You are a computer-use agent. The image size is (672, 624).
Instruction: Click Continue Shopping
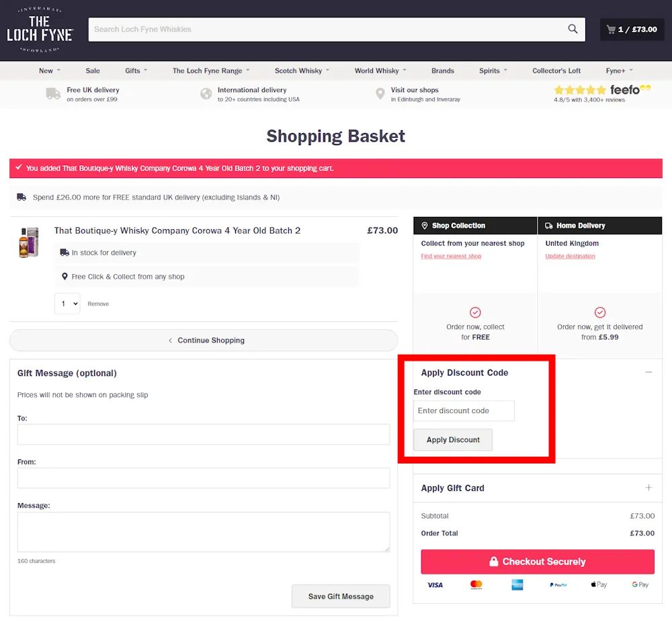204,340
